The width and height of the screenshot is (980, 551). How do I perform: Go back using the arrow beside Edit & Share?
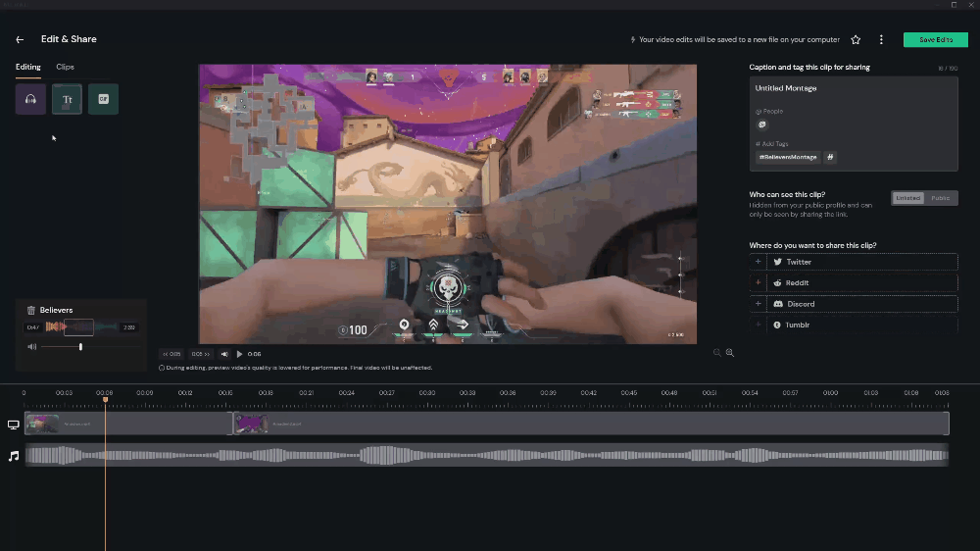coord(20,39)
